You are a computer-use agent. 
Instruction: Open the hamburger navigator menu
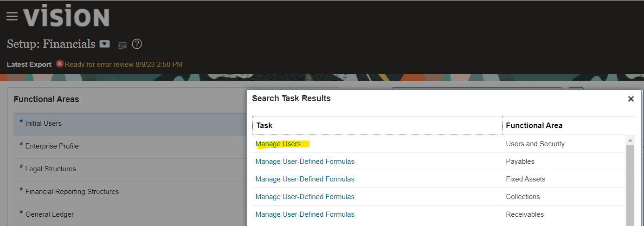click(12, 17)
